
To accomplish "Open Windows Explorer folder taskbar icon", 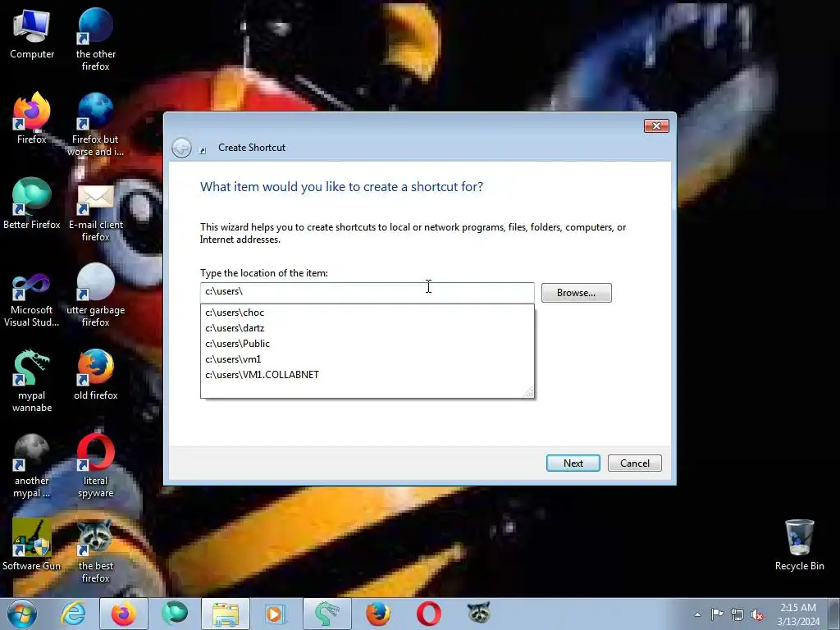I will pos(226,614).
